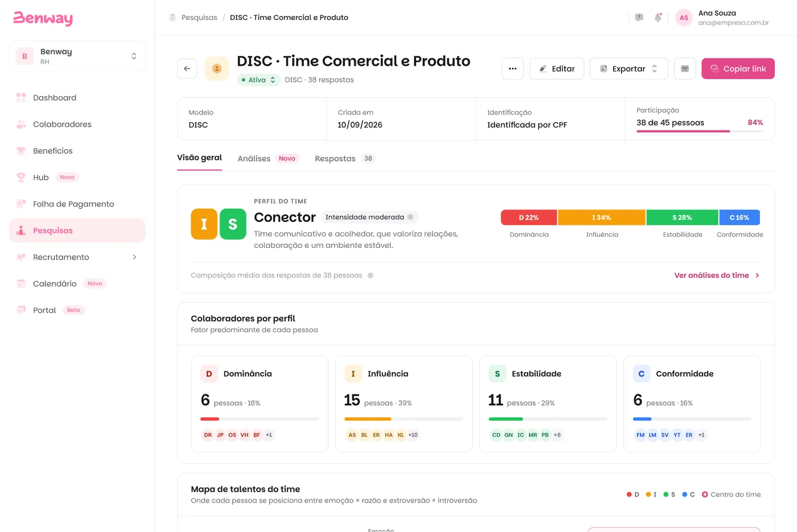Click the AS user avatar
The width and height of the screenshot is (797, 532).
tap(684, 18)
